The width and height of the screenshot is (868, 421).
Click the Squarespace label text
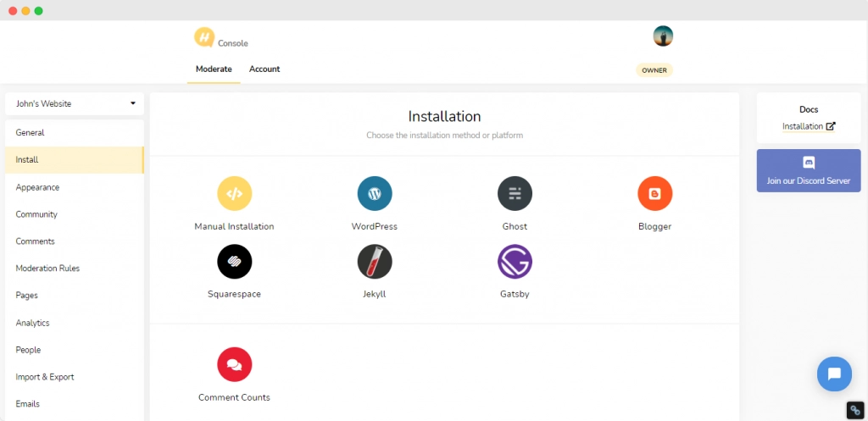click(x=234, y=294)
